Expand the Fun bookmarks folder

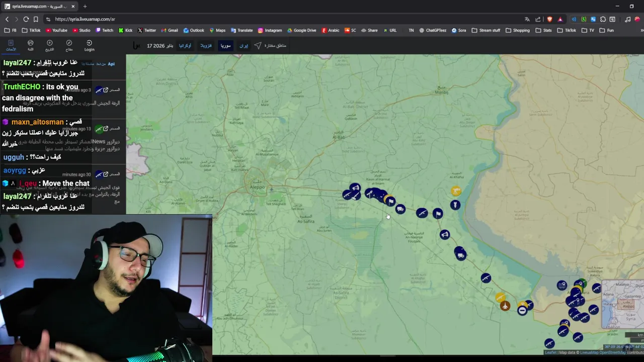[606, 30]
